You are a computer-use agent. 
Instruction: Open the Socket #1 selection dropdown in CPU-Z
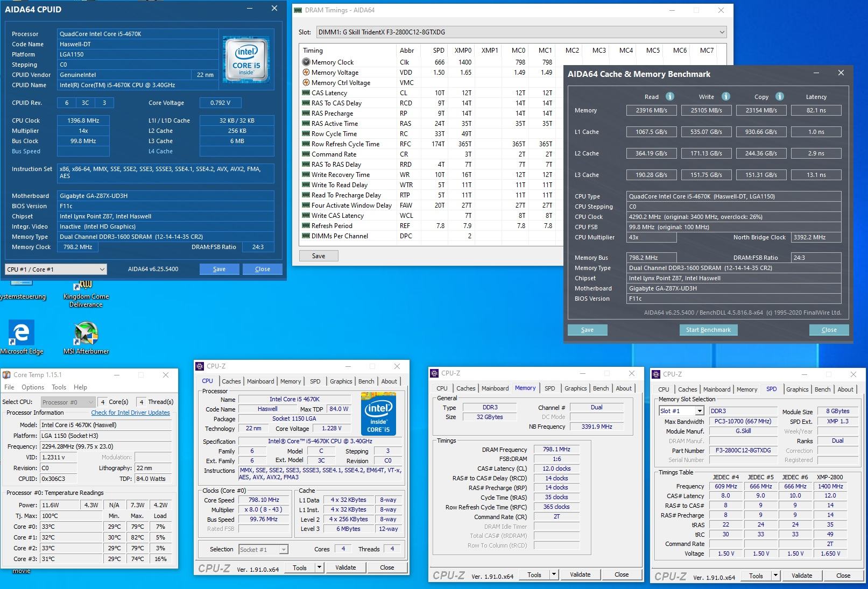[x=263, y=549]
